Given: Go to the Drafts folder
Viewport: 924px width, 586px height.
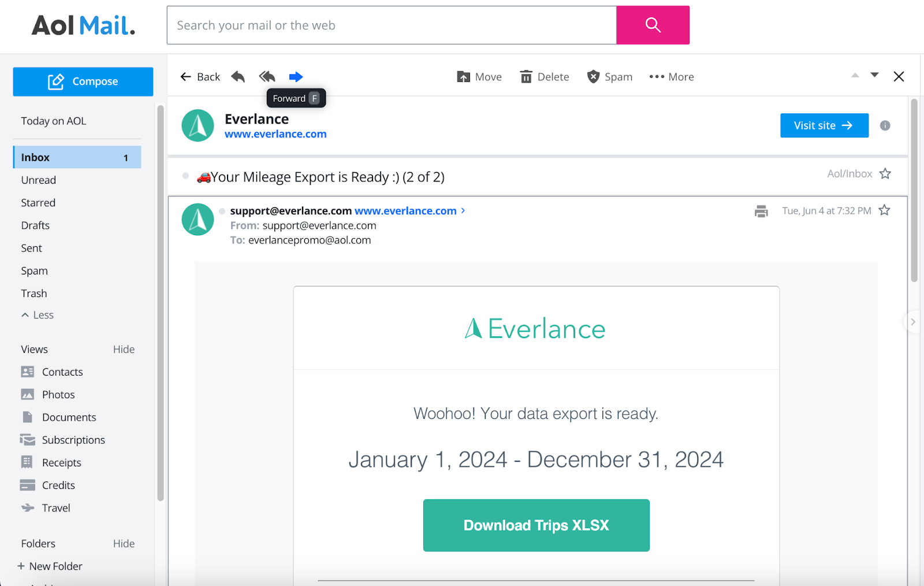Looking at the screenshot, I should point(35,225).
